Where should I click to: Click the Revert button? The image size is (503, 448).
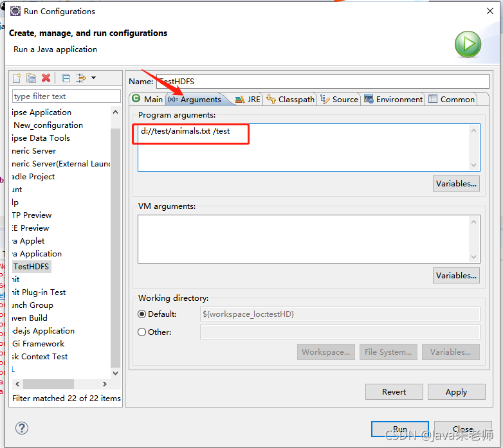(x=394, y=391)
